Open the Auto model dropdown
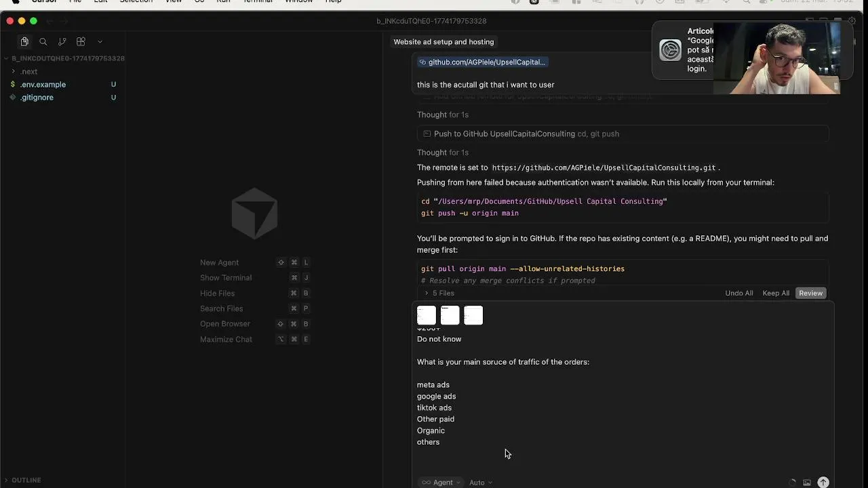 point(480,483)
